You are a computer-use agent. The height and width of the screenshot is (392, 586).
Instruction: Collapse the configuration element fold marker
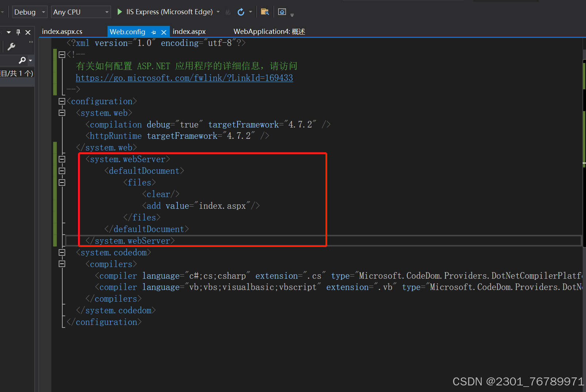[62, 101]
